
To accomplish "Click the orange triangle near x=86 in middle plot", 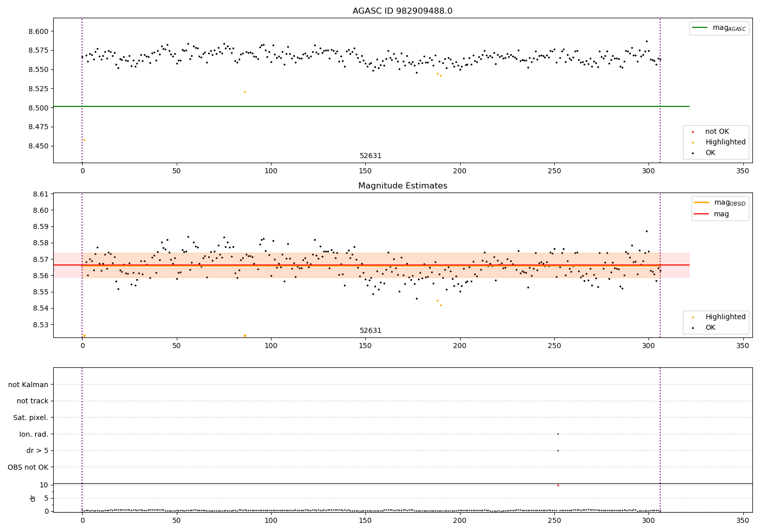I will pos(245,336).
